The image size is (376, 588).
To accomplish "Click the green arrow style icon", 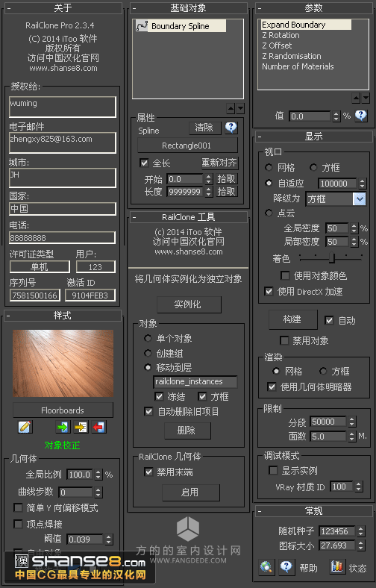I will click(x=63, y=427).
